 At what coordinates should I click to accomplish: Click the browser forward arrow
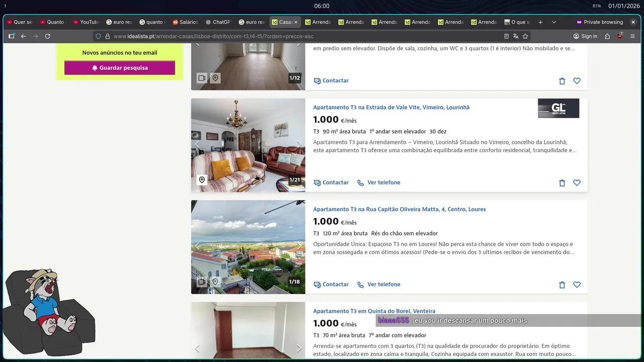point(35,36)
